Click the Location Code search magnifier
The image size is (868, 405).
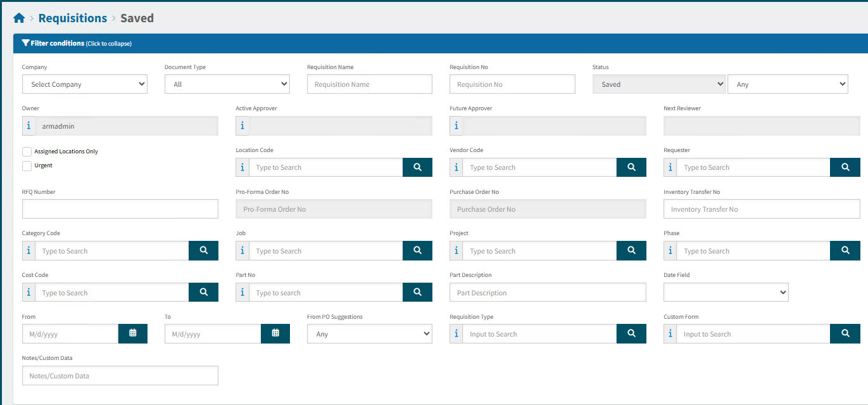[417, 167]
